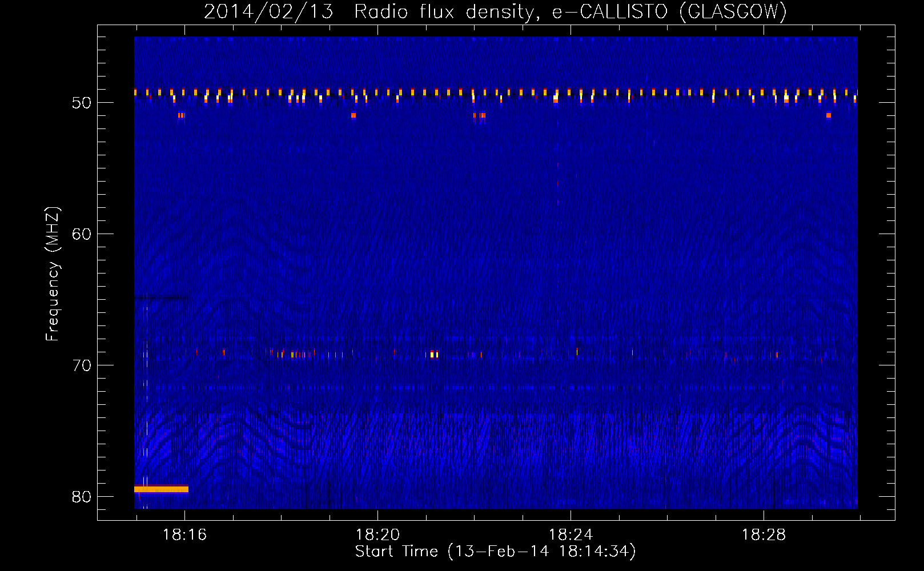Select the 'Frequency (MHZ)' axis label
Image resolution: width=924 pixels, height=571 pixels.
[x=52, y=274]
